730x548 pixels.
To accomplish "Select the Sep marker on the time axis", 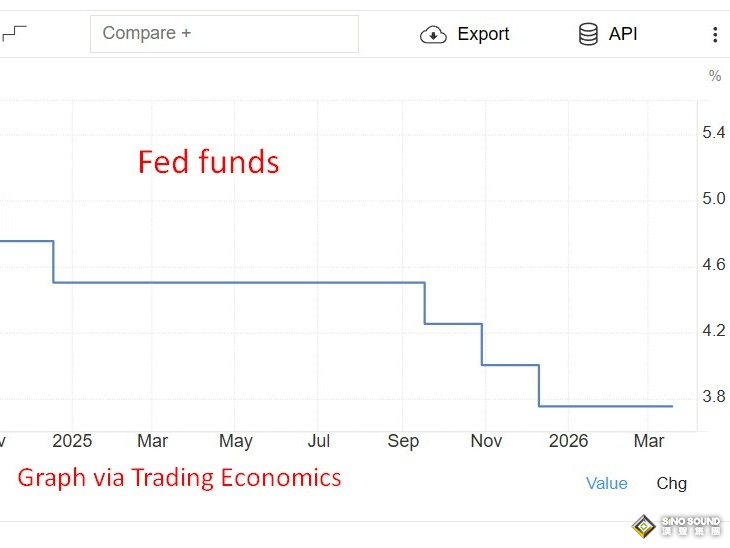I will 403,441.
